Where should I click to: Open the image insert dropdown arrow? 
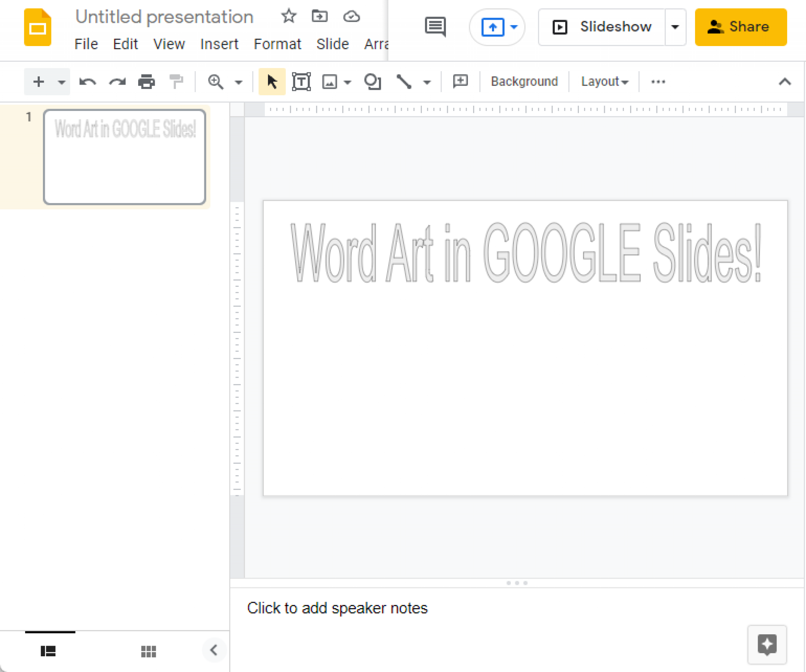pyautogui.click(x=347, y=82)
